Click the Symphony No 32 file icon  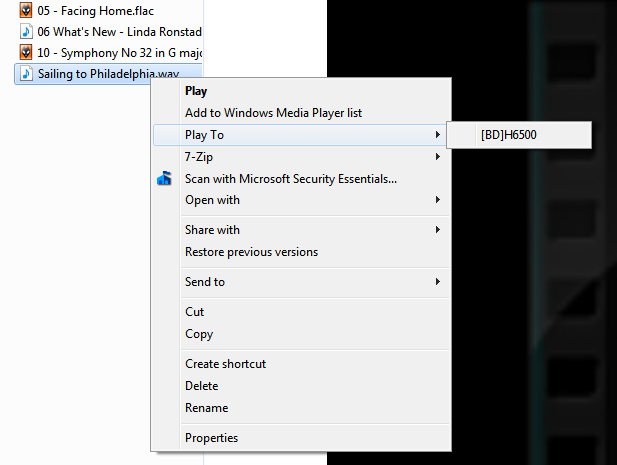(26, 52)
